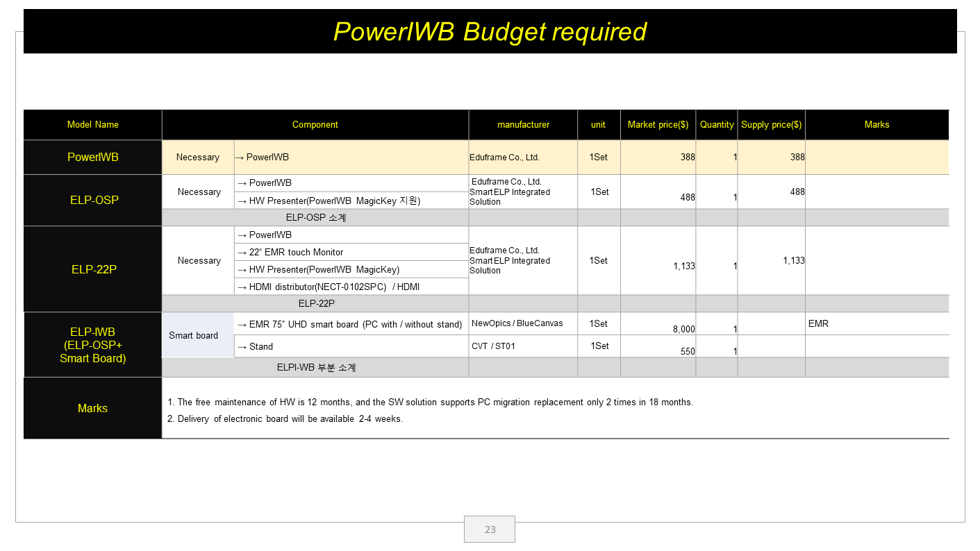Click 'CVT / ST01' manufacturer cell

click(523, 346)
